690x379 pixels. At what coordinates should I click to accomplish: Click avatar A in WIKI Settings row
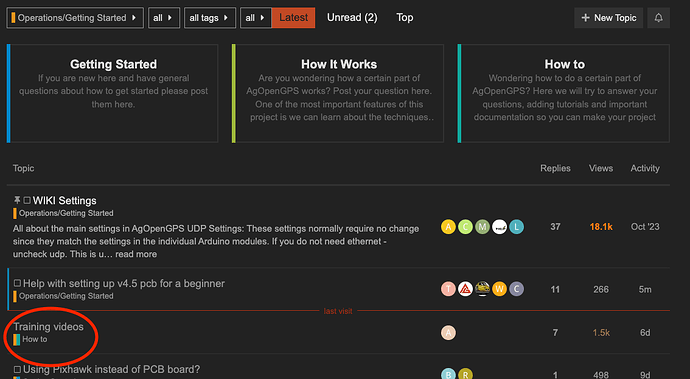448,227
